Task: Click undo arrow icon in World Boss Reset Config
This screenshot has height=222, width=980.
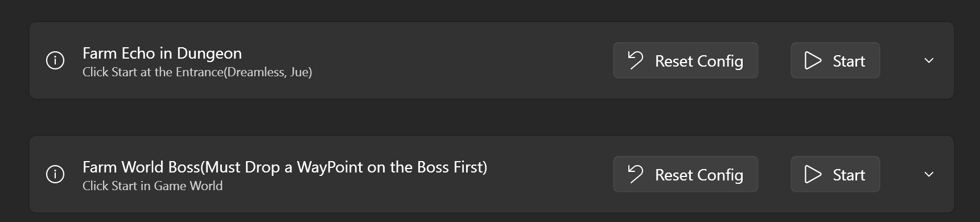Action: (x=635, y=174)
